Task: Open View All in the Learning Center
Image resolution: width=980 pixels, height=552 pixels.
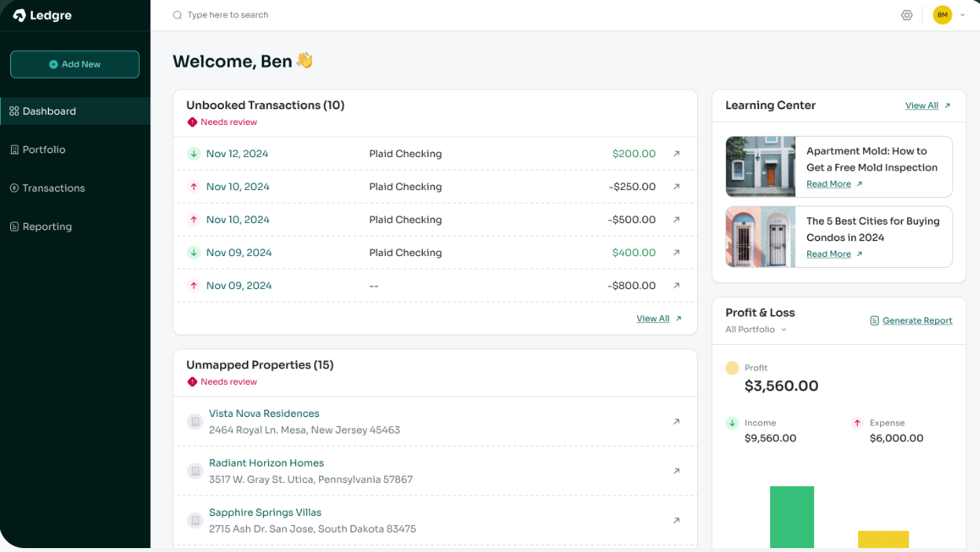Action: tap(923, 105)
